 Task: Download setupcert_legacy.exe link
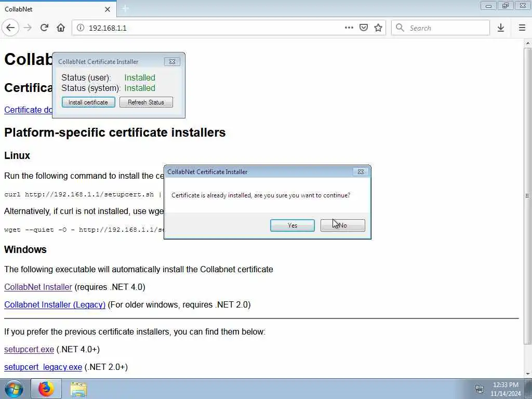click(43, 367)
